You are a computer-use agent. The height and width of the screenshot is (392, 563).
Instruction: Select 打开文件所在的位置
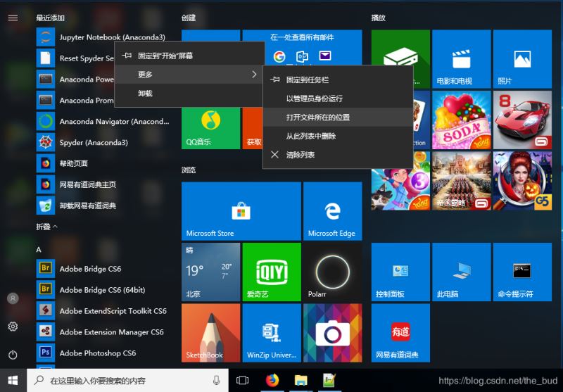tap(338, 117)
